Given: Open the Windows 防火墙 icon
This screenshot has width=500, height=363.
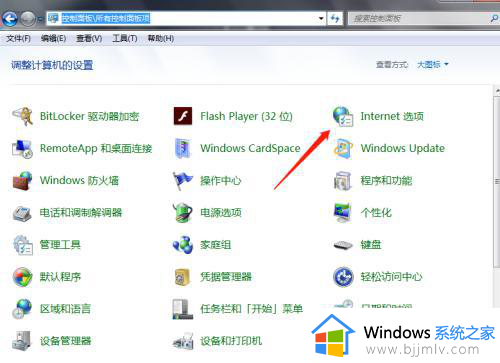Looking at the screenshot, I should point(22,180).
